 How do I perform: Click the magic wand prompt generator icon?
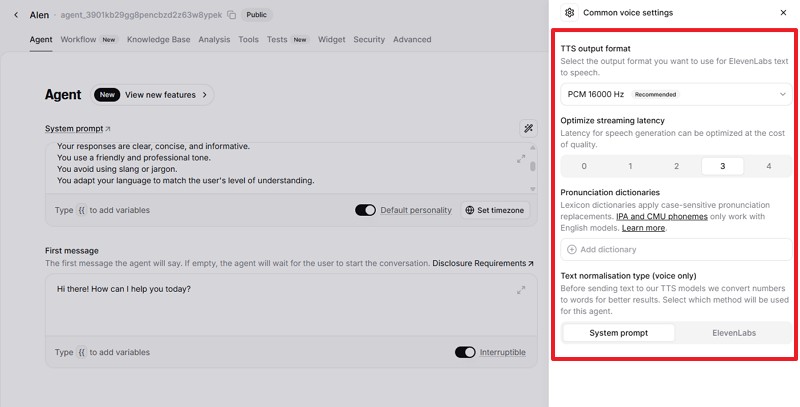click(528, 128)
